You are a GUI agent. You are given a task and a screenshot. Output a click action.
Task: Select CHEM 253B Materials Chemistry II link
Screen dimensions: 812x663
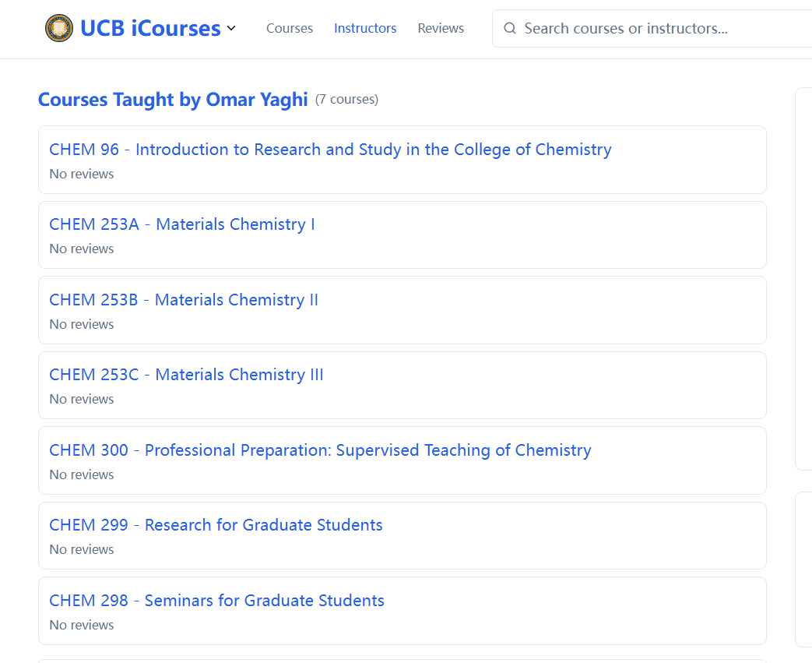tap(184, 300)
